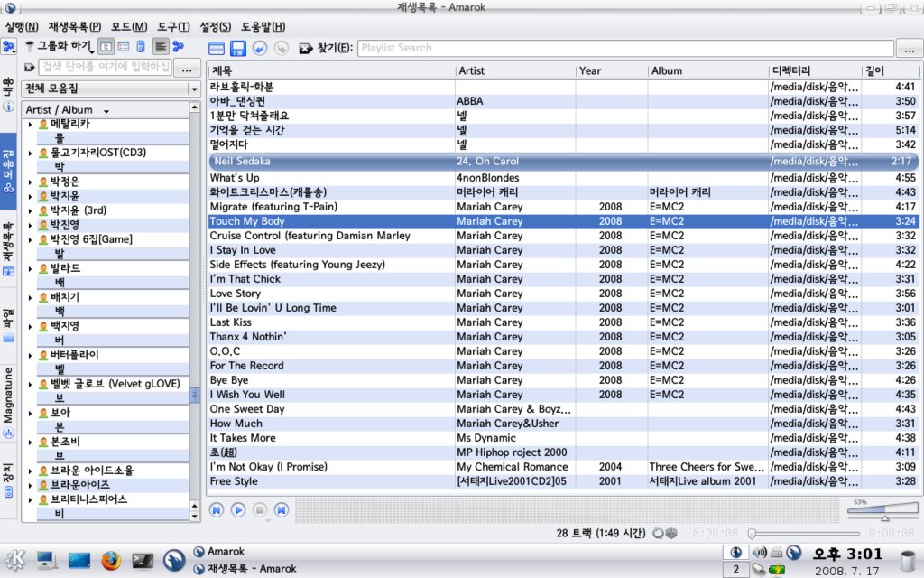The image size is (924, 578).
Task: Click the volume speaker tray icon
Action: click(x=760, y=553)
